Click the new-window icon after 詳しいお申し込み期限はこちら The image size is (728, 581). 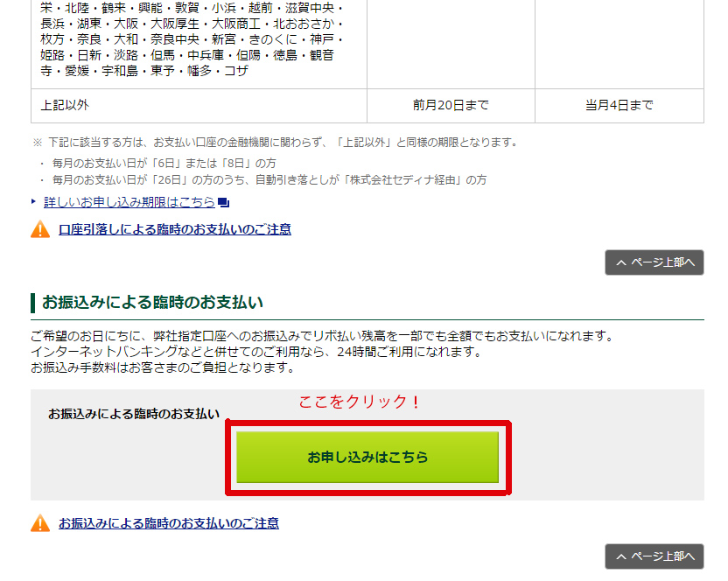click(223, 203)
